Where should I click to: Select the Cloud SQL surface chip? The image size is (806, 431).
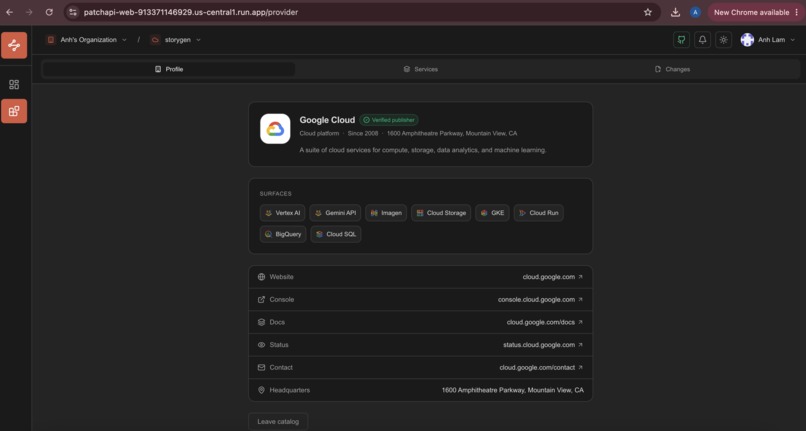pyautogui.click(x=336, y=234)
